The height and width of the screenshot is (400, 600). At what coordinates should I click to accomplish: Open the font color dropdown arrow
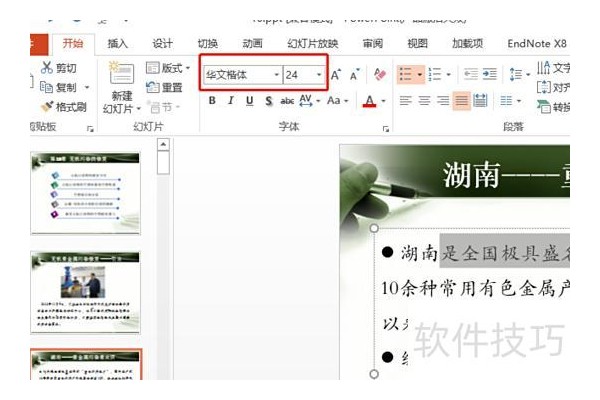383,101
